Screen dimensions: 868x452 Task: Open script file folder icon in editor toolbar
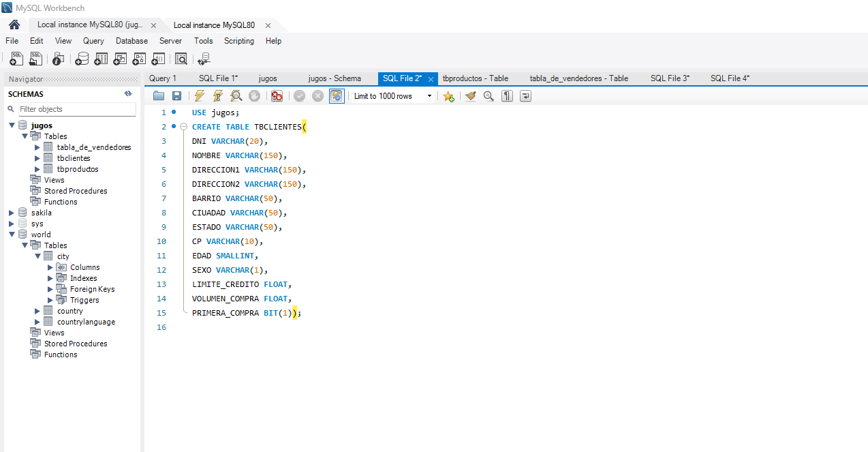pyautogui.click(x=159, y=96)
